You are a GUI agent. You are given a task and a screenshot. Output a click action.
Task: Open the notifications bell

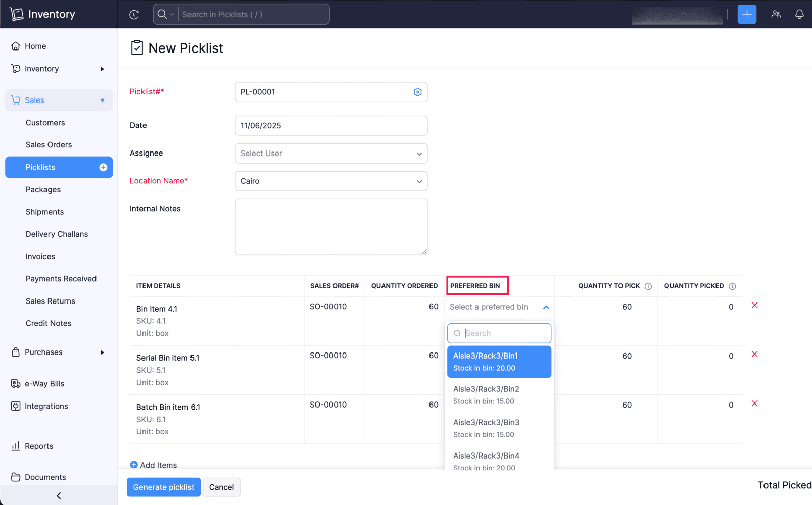click(x=799, y=14)
